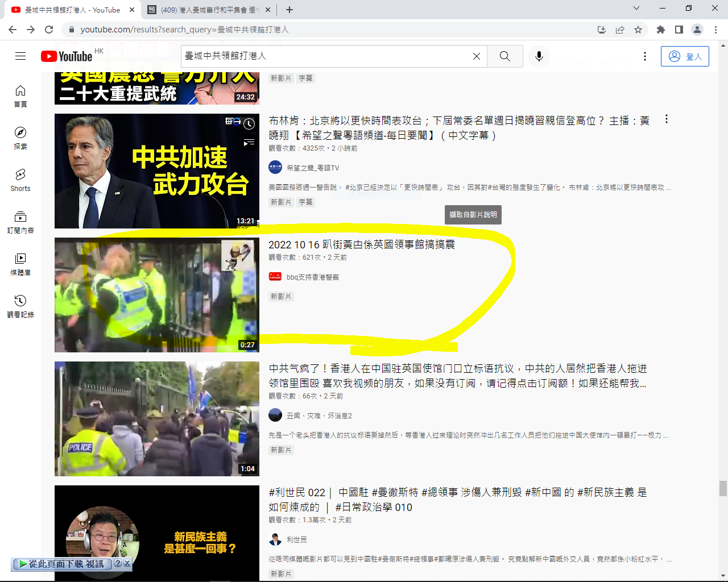The image size is (728, 582).
Task: Open 訂閱內容 in the sidebar
Action: [x=20, y=223]
